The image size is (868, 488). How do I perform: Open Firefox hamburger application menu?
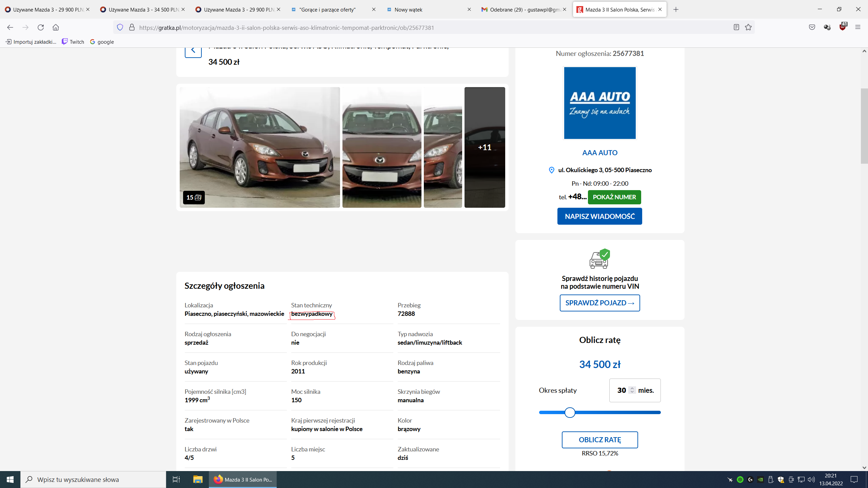tap(858, 27)
